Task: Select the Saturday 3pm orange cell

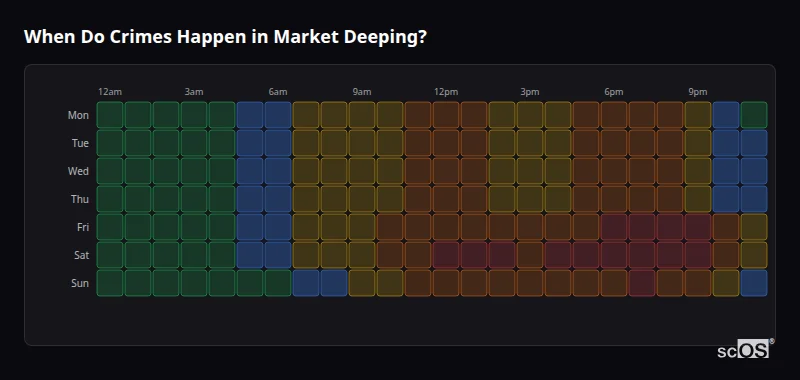Action: [x=530, y=255]
